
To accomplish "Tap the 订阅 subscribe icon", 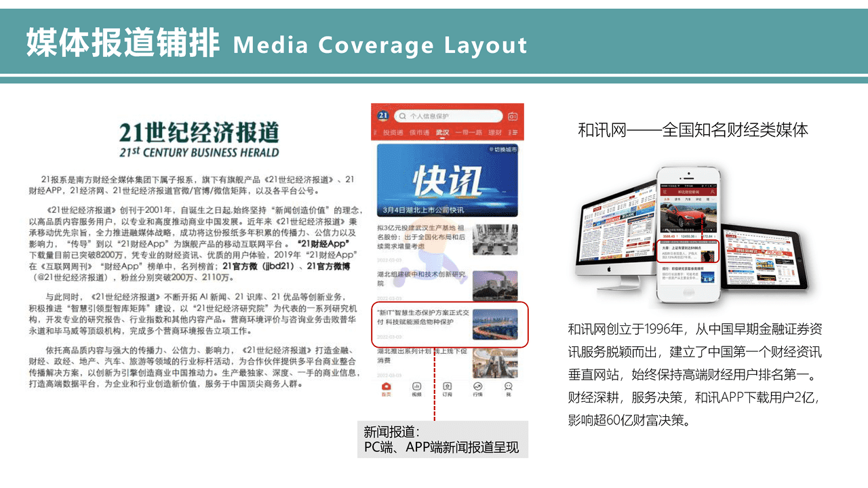I will (x=447, y=388).
